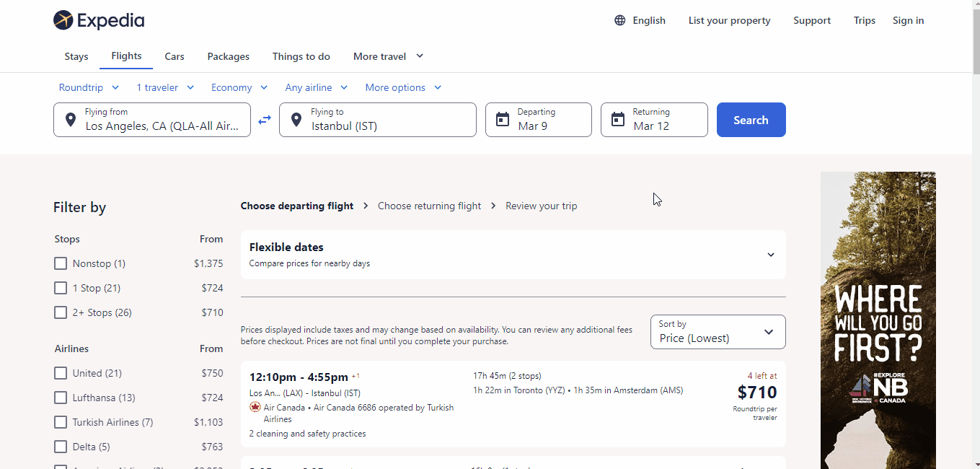Check the 1 Stop (21) filter
Viewport: 980px width, 469px height.
tap(61, 288)
